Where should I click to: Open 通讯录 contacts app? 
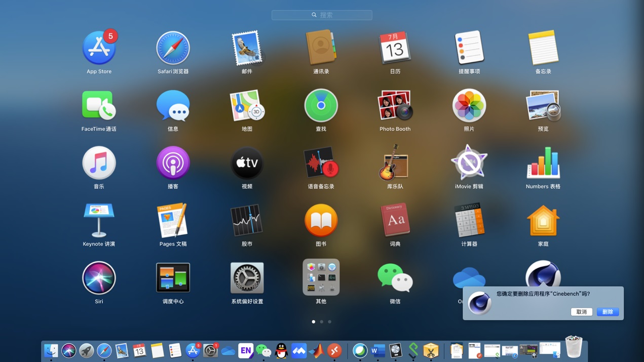321,48
